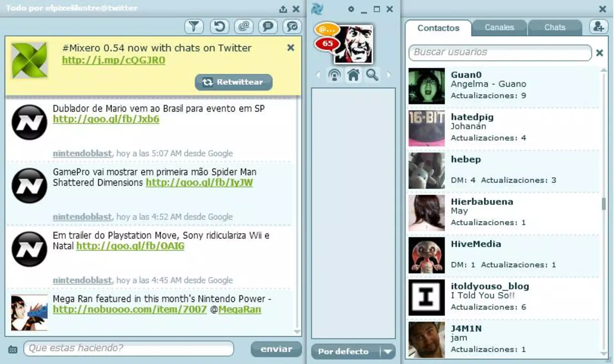Click the user profile avatar in center panel
This screenshot has height=364, width=614.
tap(354, 44)
